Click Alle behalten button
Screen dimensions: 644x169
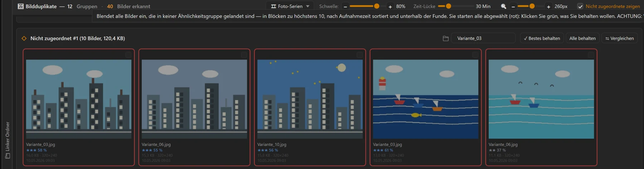tap(582, 38)
